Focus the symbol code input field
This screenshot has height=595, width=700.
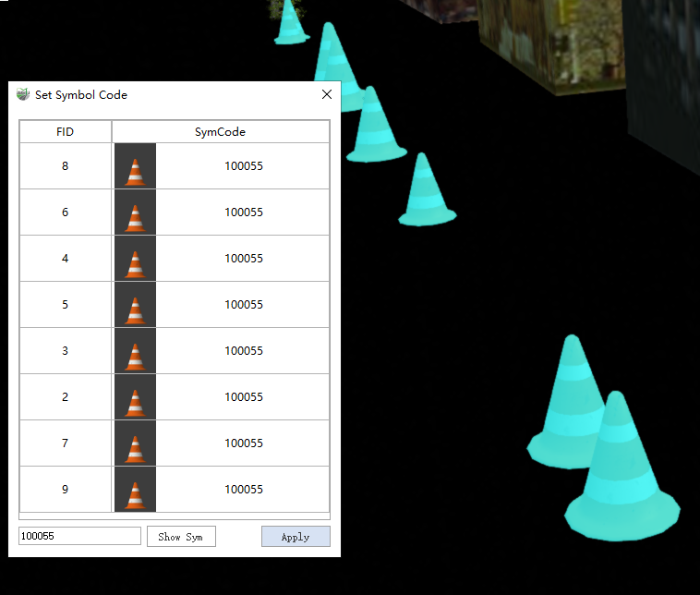[x=79, y=536]
